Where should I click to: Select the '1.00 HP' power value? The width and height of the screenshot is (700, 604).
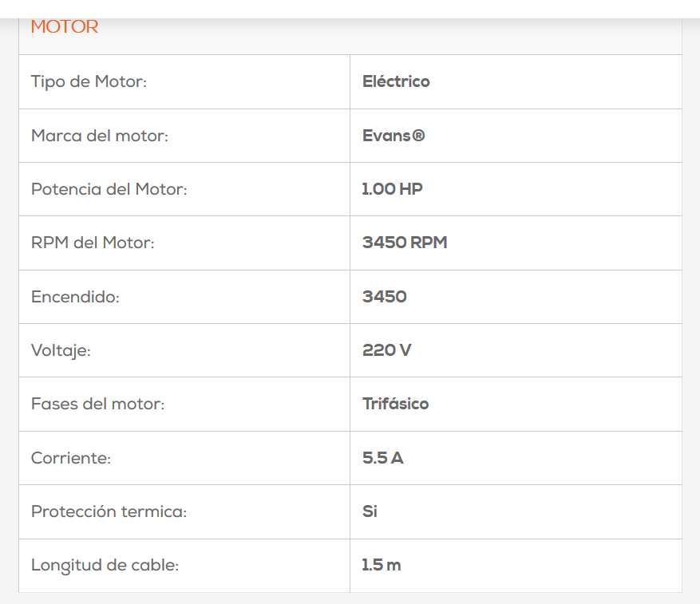392,189
